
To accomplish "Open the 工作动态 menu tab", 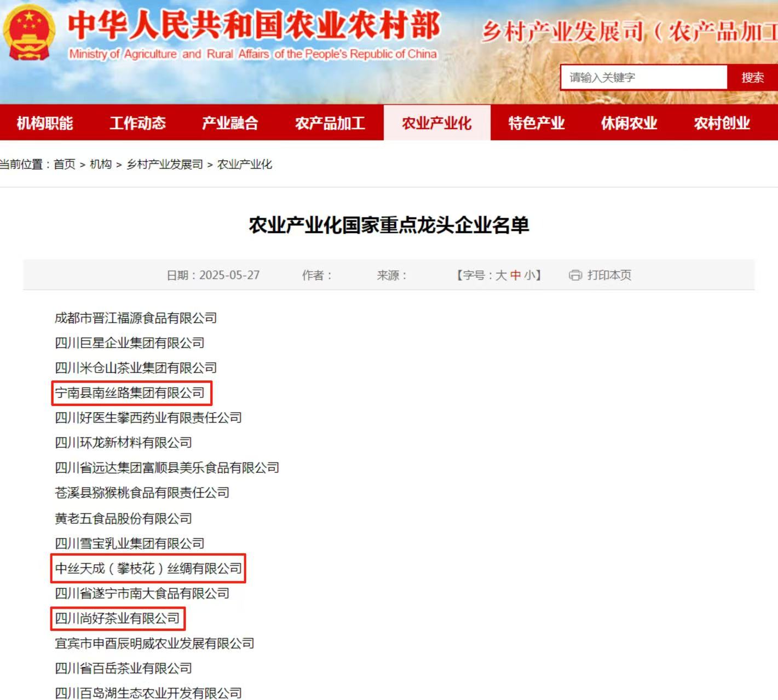I will 137,123.
